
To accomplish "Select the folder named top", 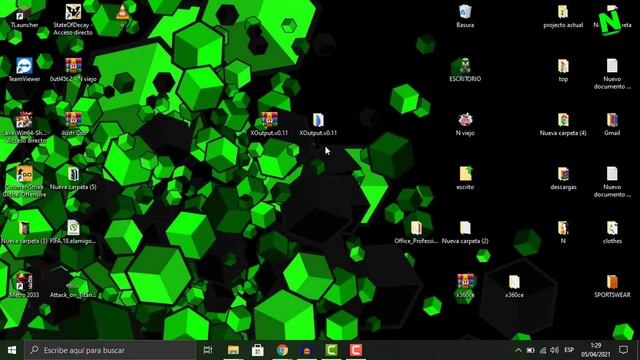I will tap(563, 66).
